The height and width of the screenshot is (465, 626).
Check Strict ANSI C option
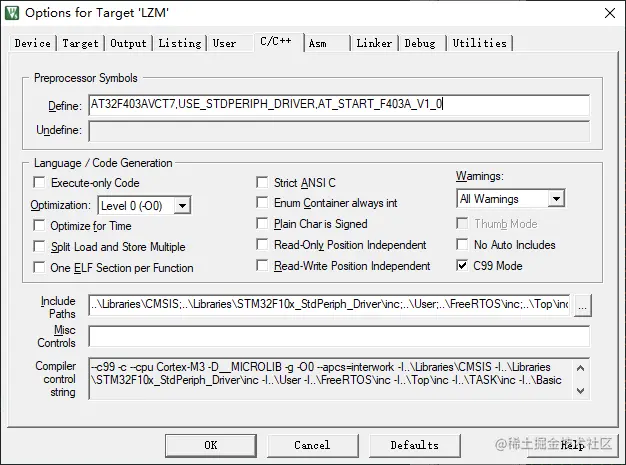[262, 183]
